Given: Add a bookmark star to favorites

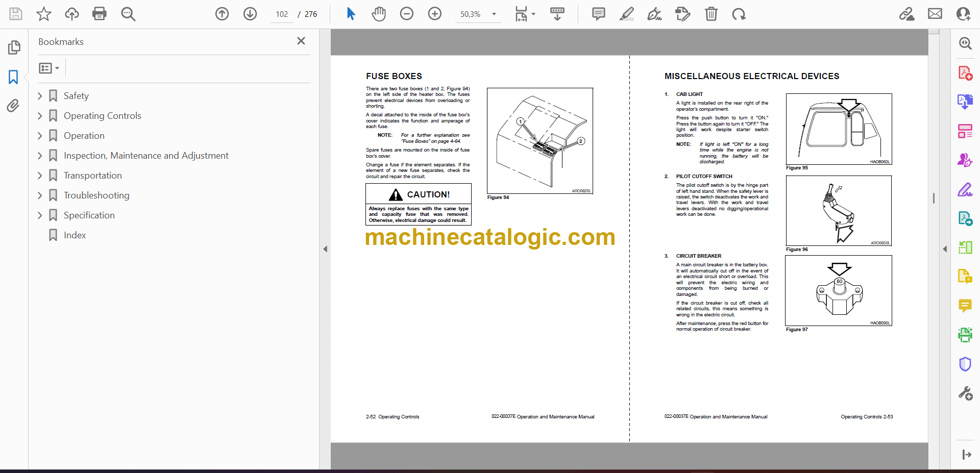Looking at the screenshot, I should [44, 14].
